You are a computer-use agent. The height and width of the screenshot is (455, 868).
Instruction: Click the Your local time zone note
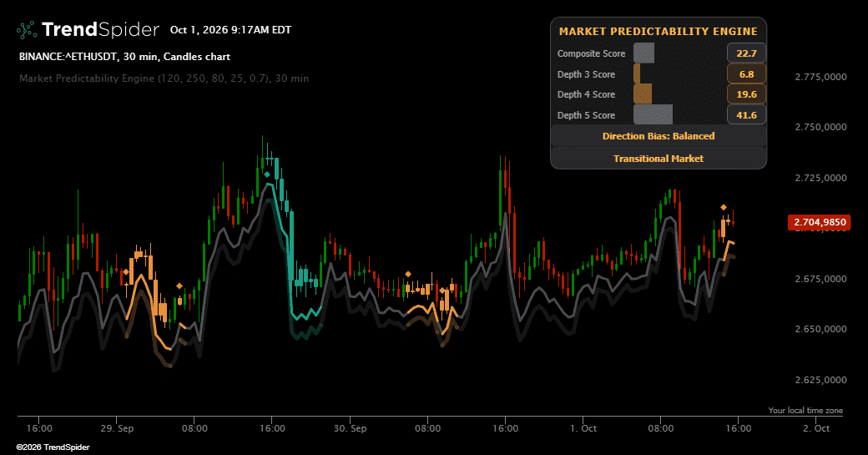[x=805, y=411]
